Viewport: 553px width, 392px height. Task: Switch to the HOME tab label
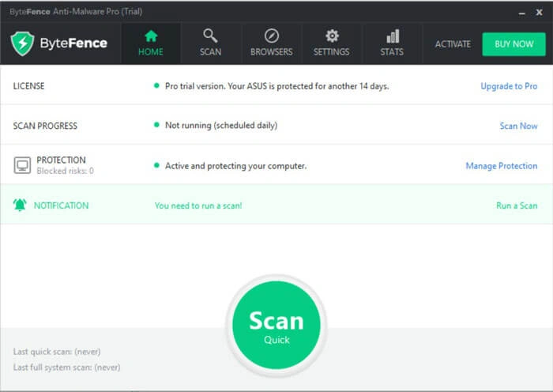(151, 52)
